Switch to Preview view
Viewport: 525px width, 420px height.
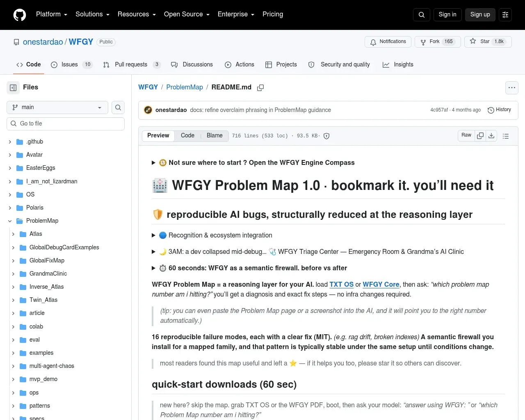tap(158, 136)
